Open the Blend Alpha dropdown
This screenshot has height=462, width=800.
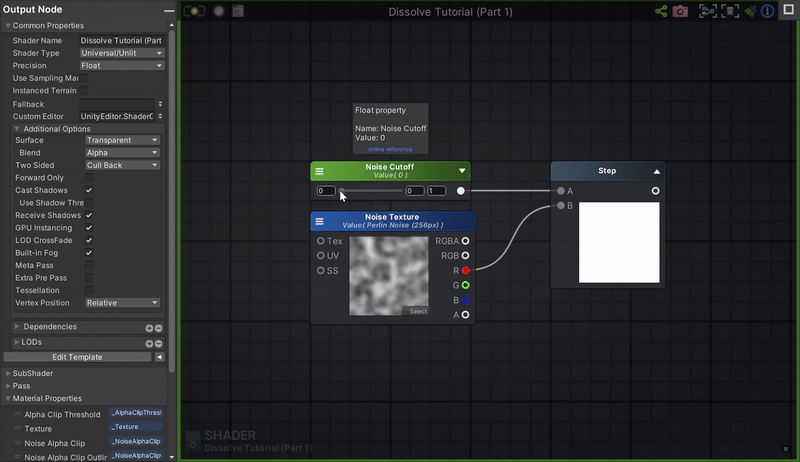coord(122,152)
